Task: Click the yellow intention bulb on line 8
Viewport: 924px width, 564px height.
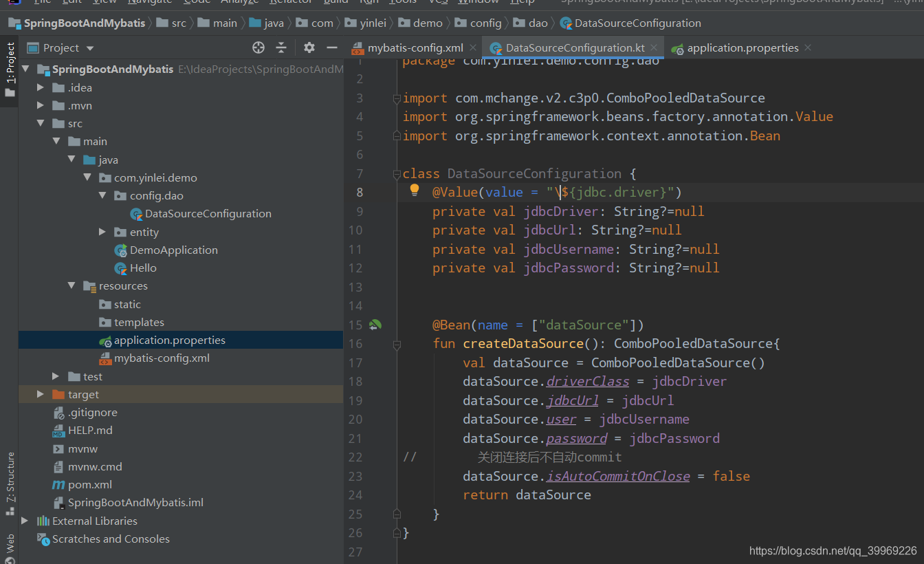Action: click(413, 191)
